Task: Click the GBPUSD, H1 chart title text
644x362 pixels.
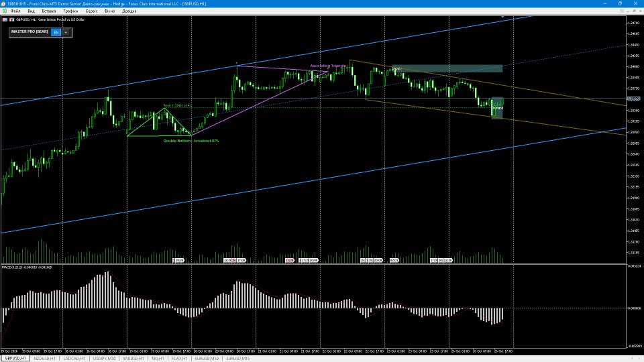Action: pos(50,19)
